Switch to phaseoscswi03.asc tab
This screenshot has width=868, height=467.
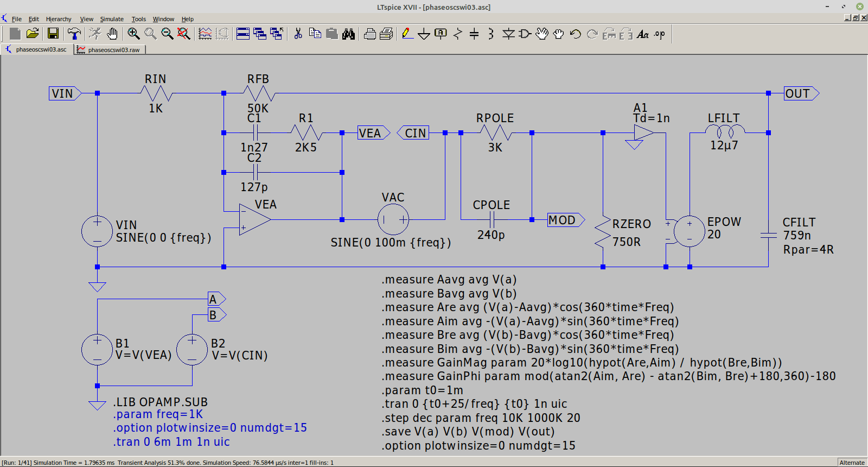coord(37,49)
